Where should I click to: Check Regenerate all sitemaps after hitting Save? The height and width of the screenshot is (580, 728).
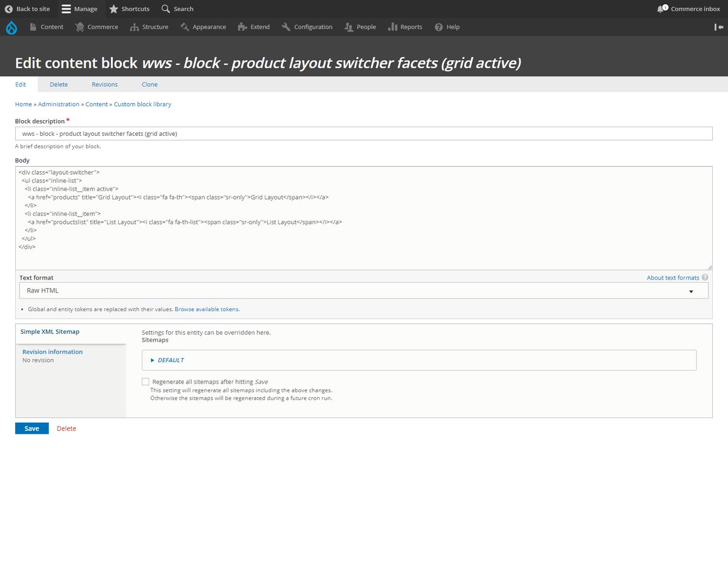pos(146,382)
